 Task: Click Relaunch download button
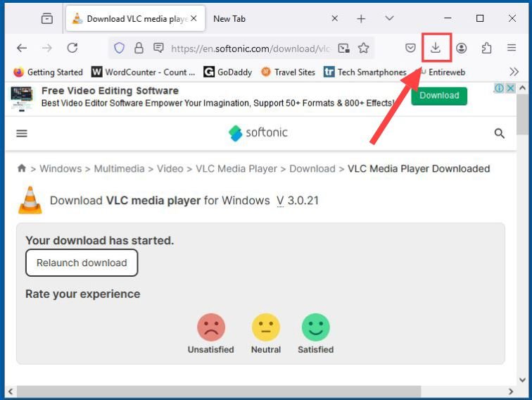82,263
